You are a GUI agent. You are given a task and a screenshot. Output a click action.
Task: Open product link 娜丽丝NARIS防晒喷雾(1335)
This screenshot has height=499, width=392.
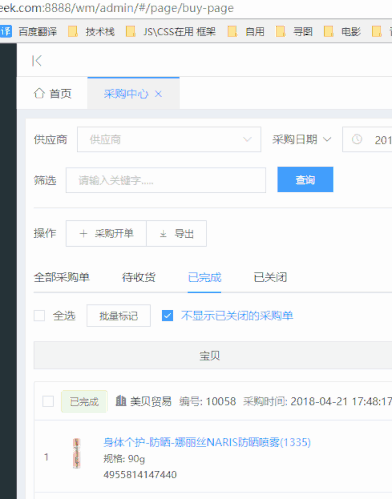207,442
